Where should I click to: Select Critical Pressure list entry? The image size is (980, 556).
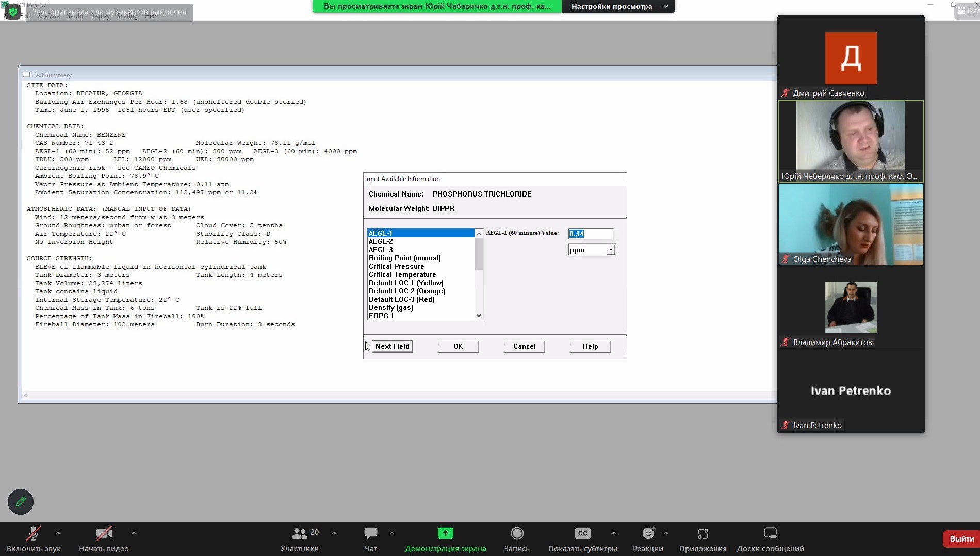pyautogui.click(x=420, y=266)
